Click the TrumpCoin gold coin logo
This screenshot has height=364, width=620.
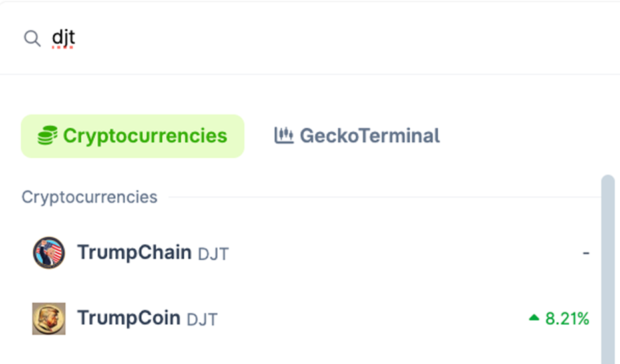pos(49,318)
